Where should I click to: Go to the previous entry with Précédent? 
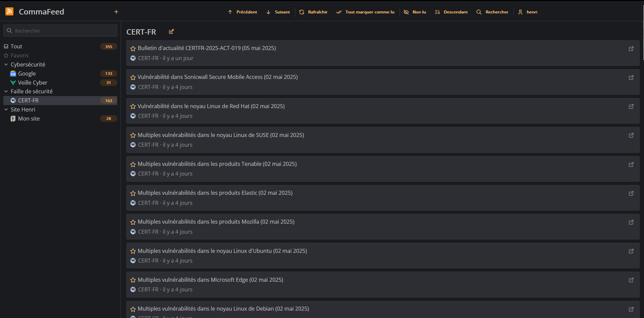(x=242, y=12)
